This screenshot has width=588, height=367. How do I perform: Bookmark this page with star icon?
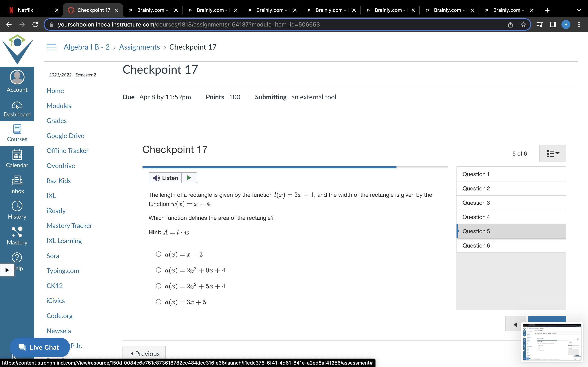523,24
